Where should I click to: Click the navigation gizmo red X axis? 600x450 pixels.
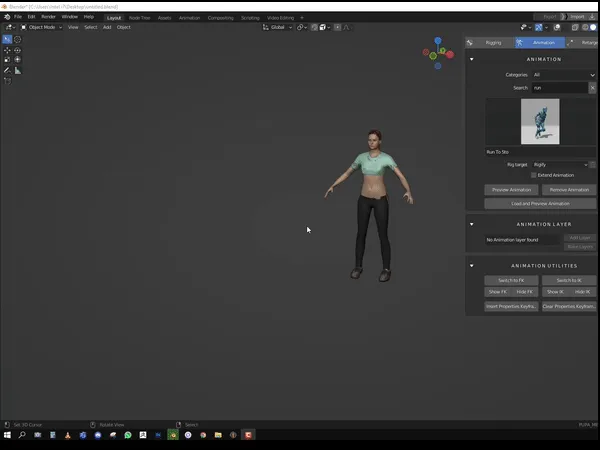(x=450, y=55)
